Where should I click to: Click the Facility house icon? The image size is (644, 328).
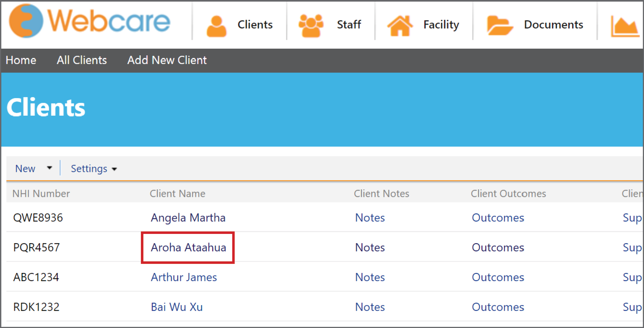tap(400, 26)
